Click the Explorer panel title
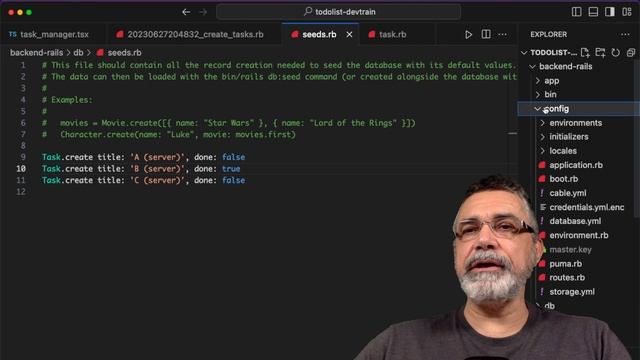The image size is (640, 360). (x=549, y=35)
